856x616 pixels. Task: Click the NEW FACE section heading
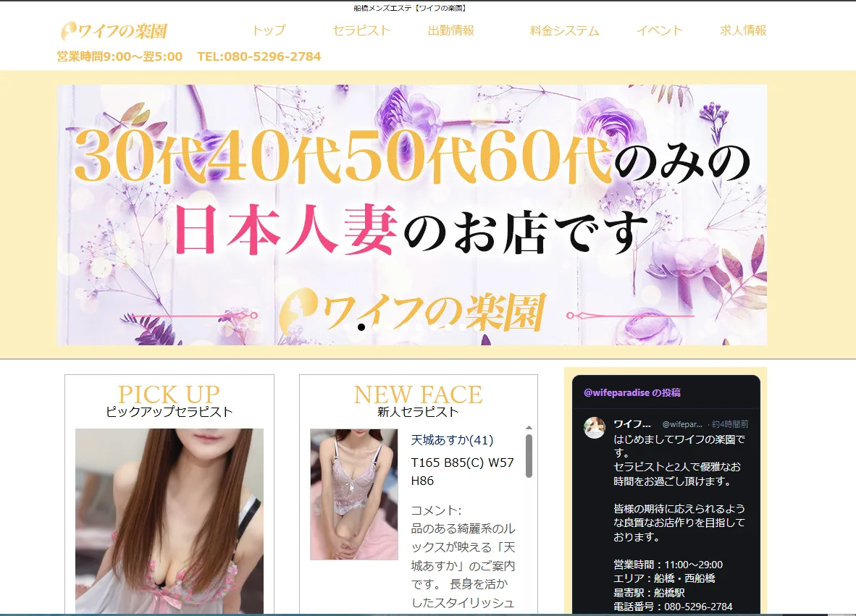coord(418,395)
